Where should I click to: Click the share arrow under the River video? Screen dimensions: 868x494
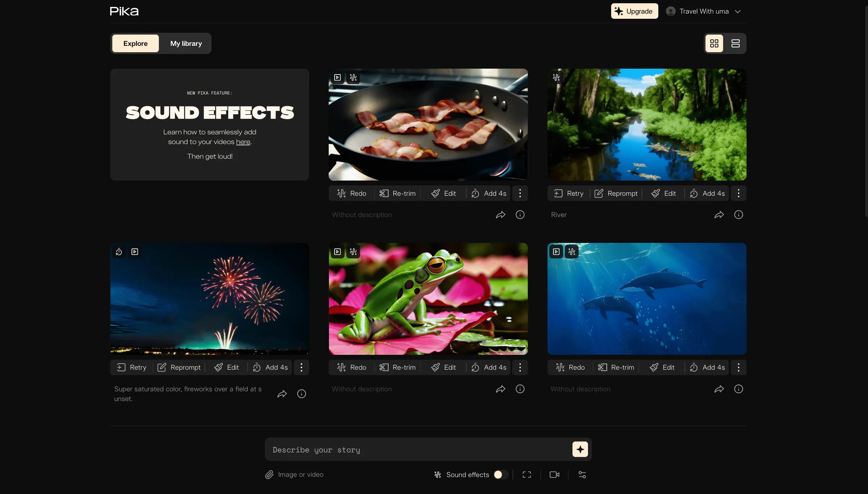coord(719,215)
